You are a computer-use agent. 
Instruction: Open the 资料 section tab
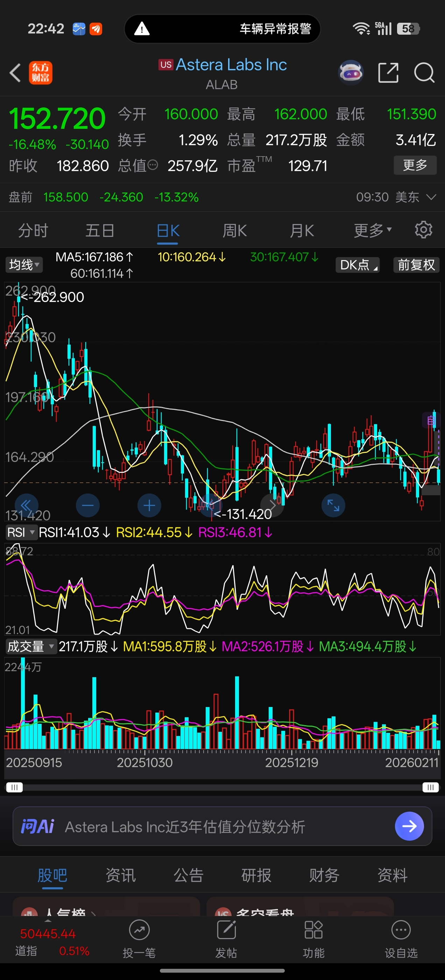coord(393,875)
